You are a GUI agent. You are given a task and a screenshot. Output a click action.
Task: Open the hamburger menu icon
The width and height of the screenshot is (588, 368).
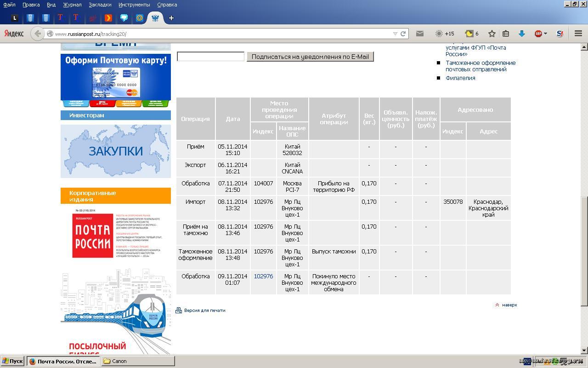578,34
